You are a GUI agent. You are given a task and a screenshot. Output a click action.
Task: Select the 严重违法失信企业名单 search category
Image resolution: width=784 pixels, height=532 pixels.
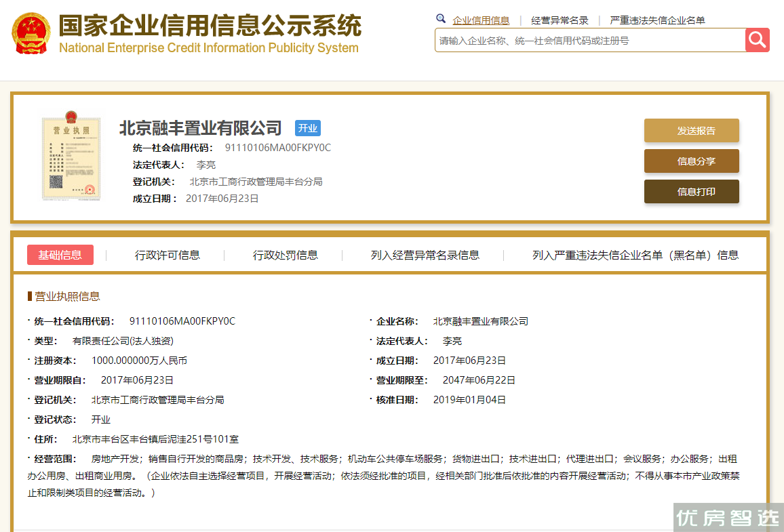(x=657, y=20)
